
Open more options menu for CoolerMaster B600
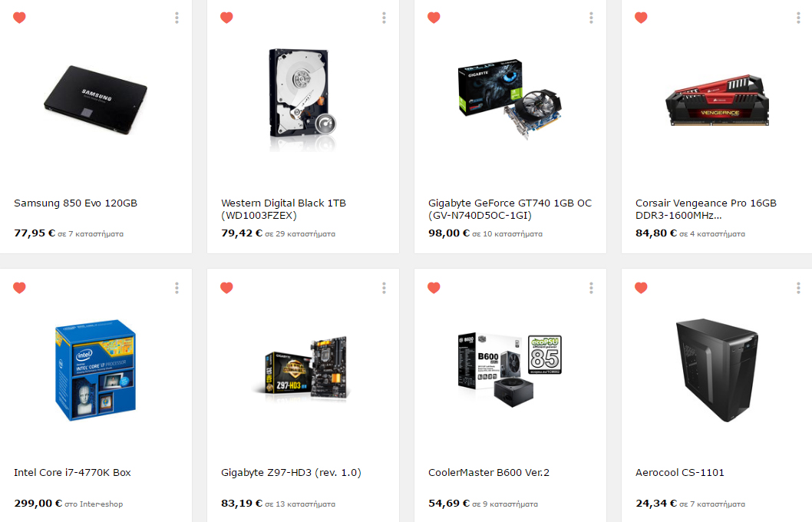591,288
